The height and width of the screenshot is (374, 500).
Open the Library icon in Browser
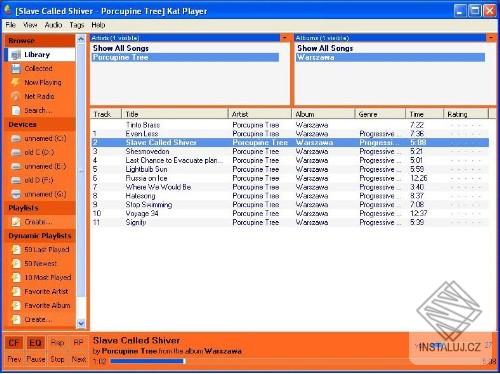[16, 55]
